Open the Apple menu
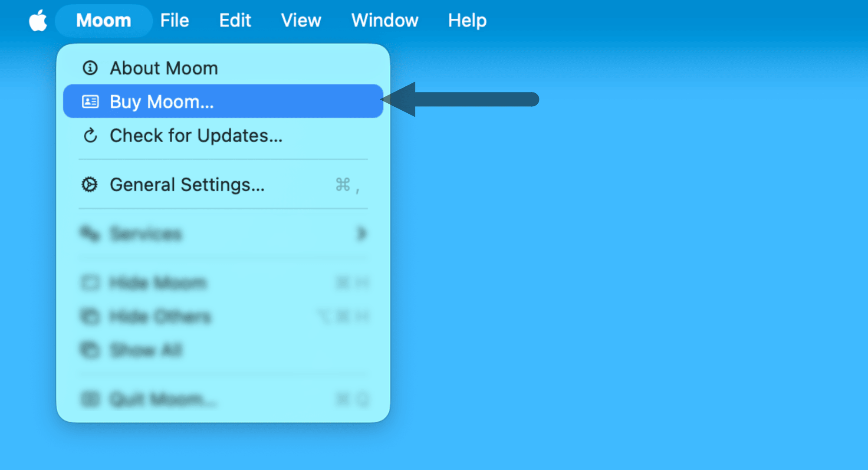 38,20
